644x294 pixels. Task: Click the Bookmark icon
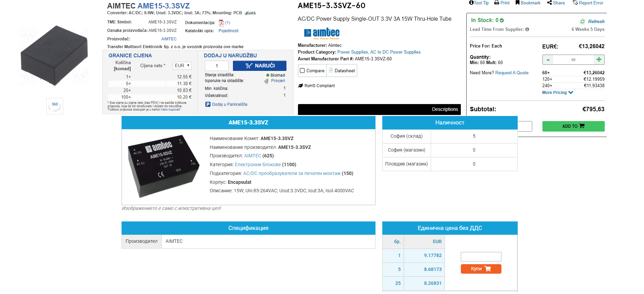click(x=517, y=3)
